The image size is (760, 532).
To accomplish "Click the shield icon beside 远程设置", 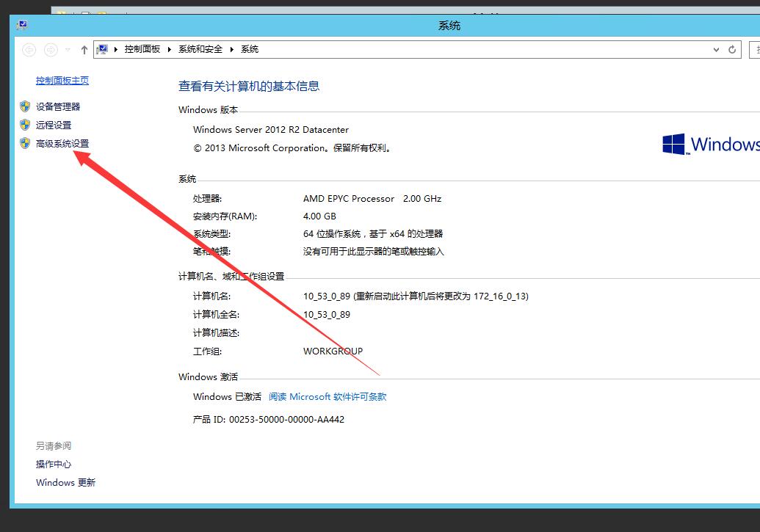I will tap(25, 125).
